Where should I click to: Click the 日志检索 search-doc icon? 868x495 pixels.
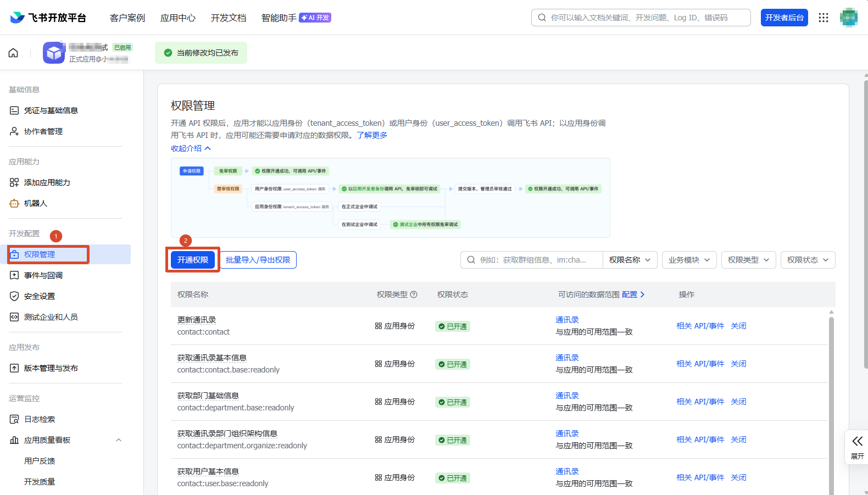point(14,419)
